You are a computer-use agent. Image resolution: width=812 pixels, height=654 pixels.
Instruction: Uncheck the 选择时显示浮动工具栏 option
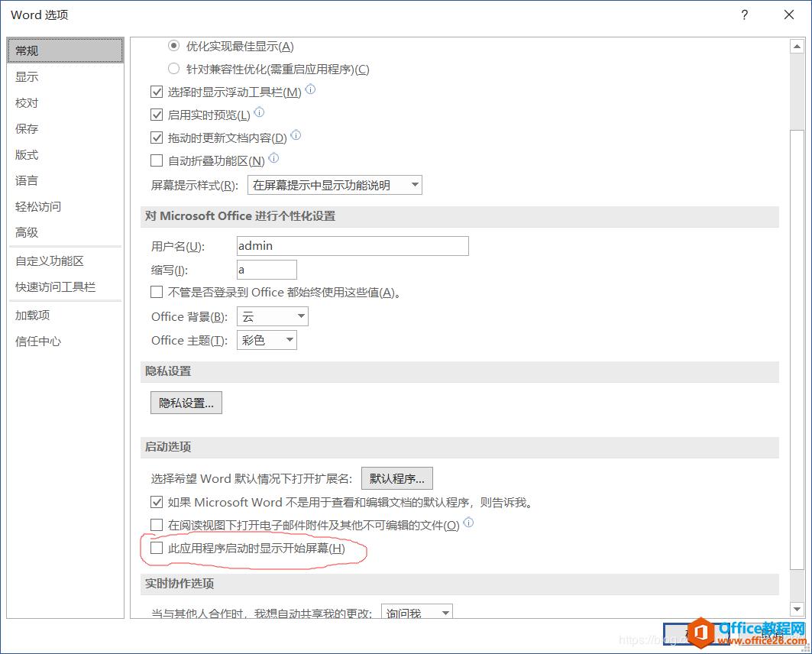pos(157,91)
